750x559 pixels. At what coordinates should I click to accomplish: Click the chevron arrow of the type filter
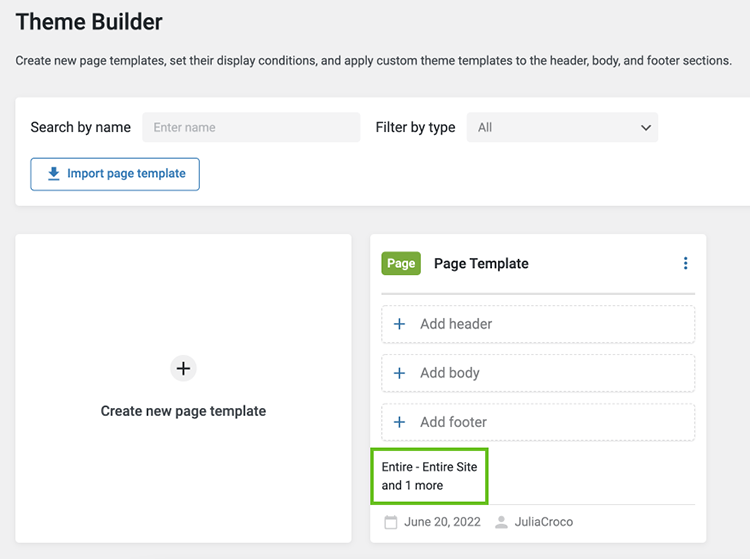pos(646,128)
